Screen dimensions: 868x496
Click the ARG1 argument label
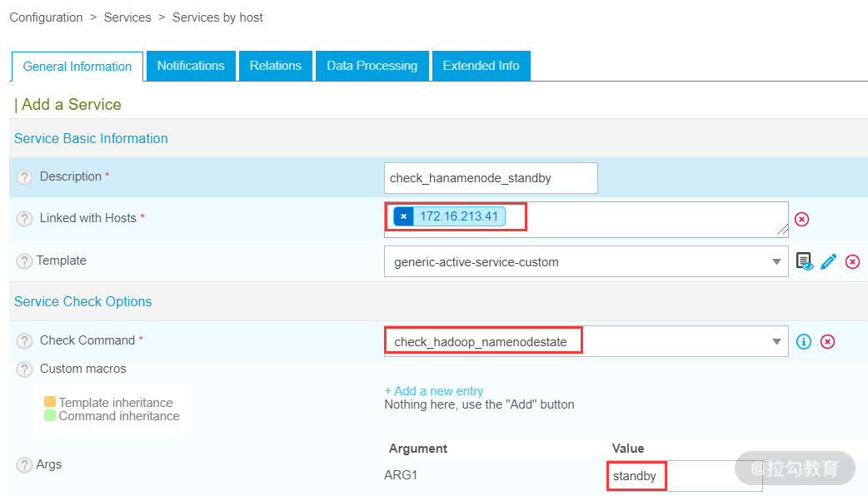401,475
